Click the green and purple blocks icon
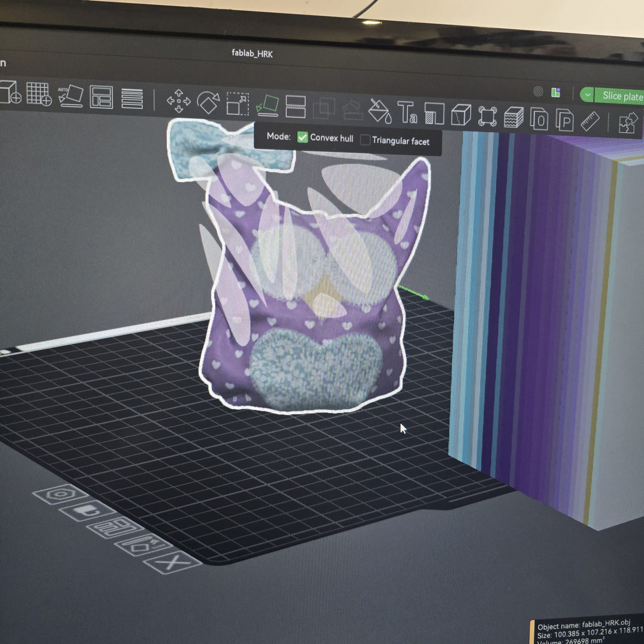The height and width of the screenshot is (644, 644). (x=556, y=93)
